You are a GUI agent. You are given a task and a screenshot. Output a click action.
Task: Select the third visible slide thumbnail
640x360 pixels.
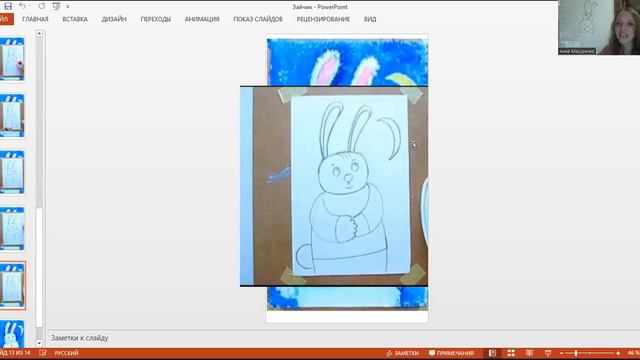[12, 172]
